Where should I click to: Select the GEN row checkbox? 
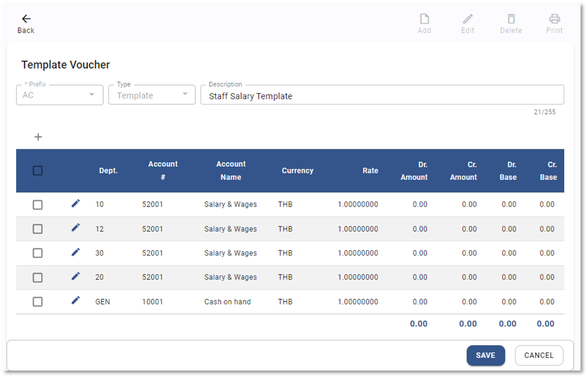37,301
